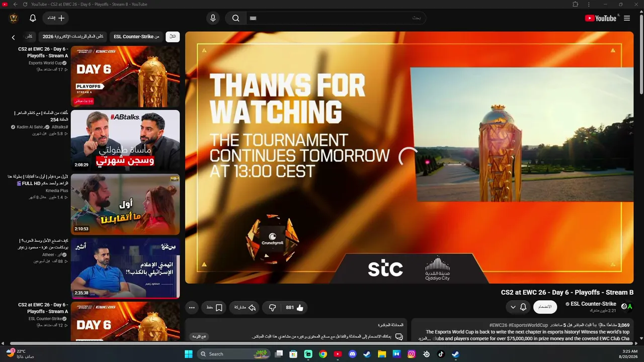Switch to the YouTube taskbar app
Image resolution: width=644 pixels, height=362 pixels.
pyautogui.click(x=338, y=354)
